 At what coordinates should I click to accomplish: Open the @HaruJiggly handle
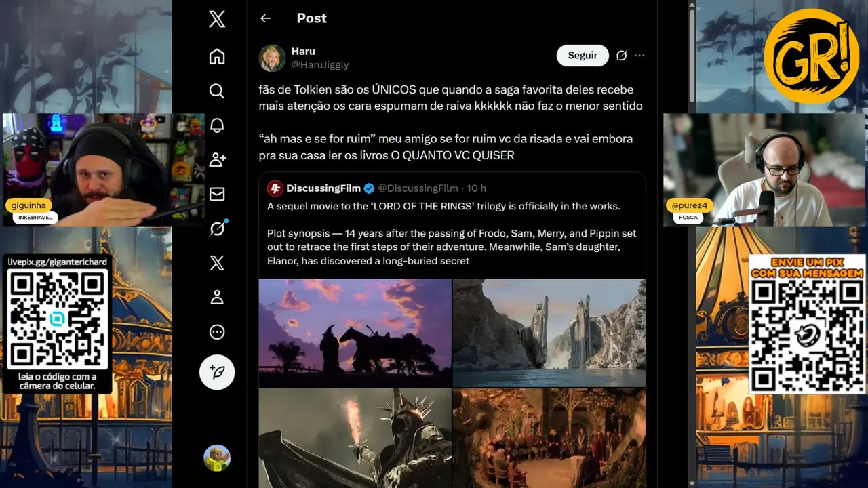(320, 65)
